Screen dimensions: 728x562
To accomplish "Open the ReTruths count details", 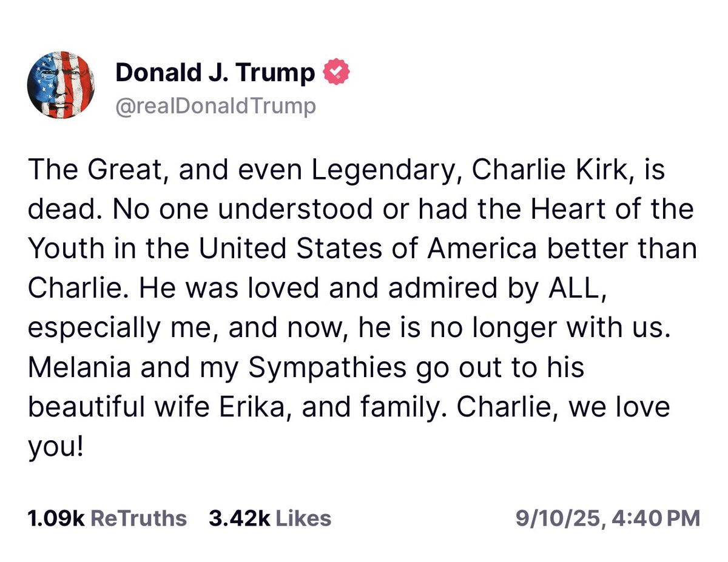I will 106,518.
